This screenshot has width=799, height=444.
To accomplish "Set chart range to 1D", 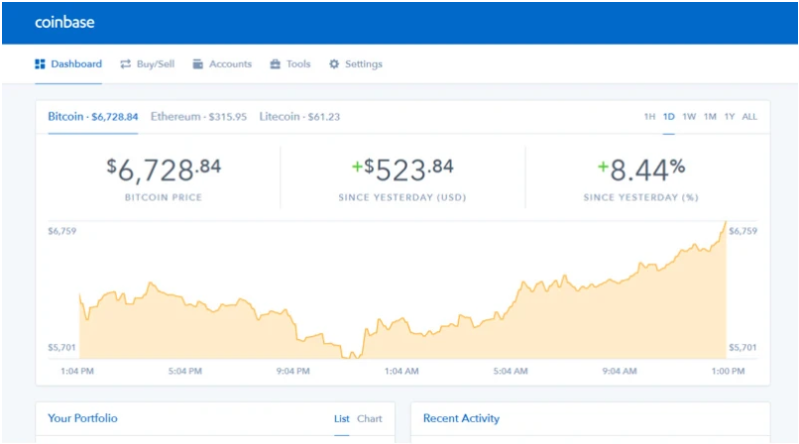I will (x=669, y=117).
